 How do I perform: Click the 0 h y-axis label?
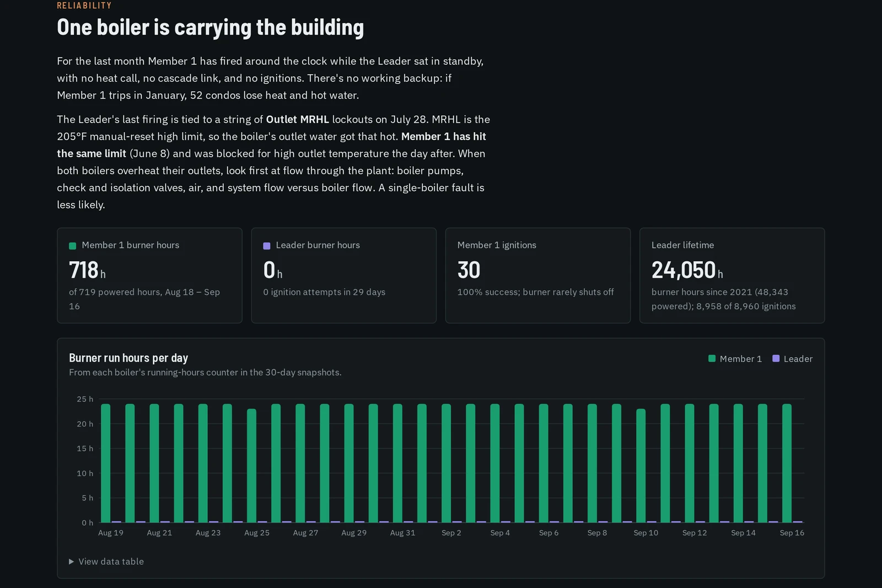click(x=87, y=523)
